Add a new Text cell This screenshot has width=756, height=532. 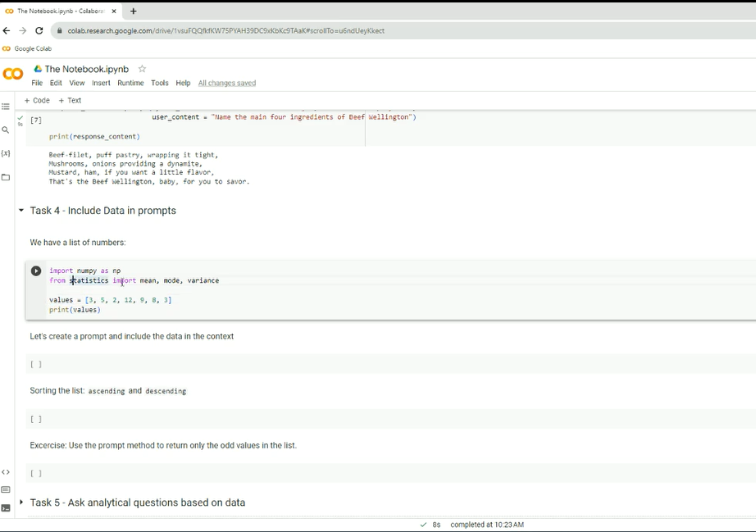pyautogui.click(x=71, y=101)
